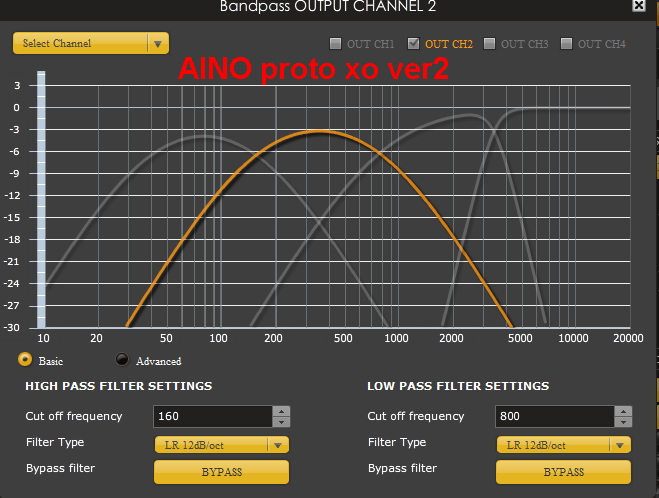The width and height of the screenshot is (659, 498).
Task: Click the HIGH PASS FILTER SETTINGS heading
Action: click(119, 386)
